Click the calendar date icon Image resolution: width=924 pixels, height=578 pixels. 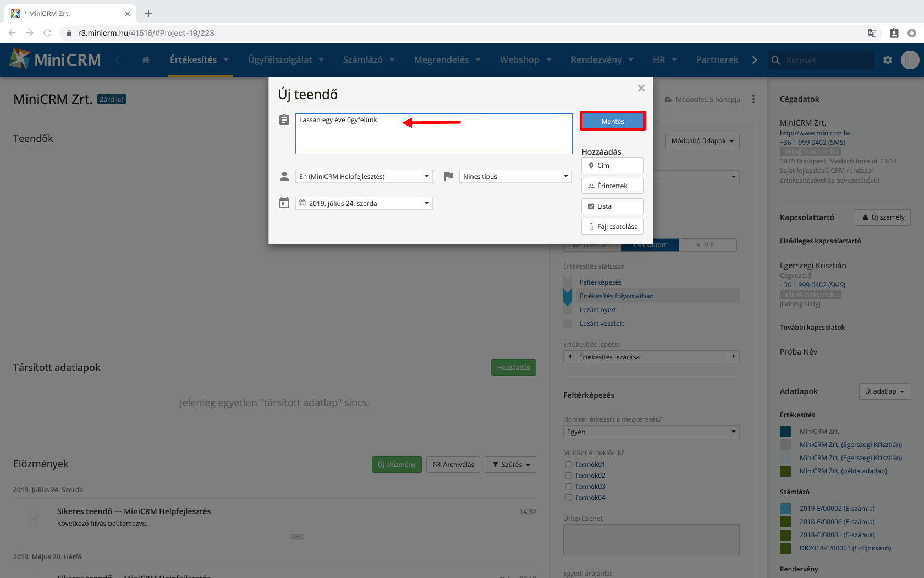pos(284,203)
